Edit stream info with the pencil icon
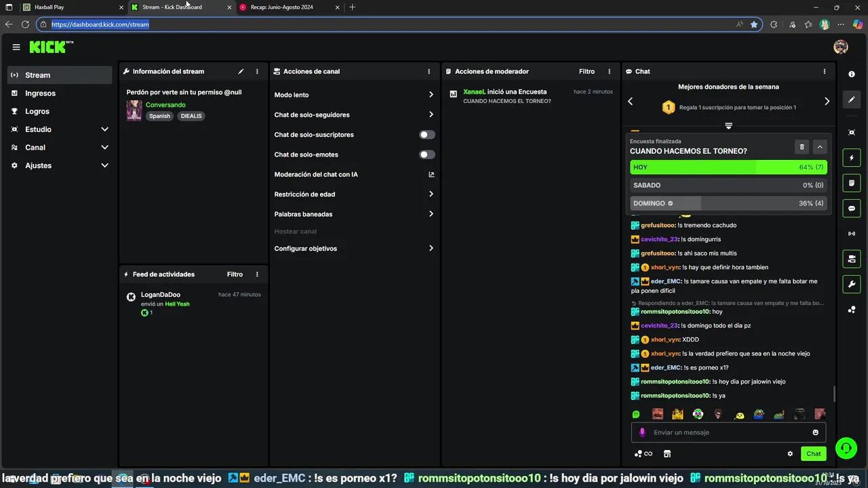868x488 pixels. point(241,71)
